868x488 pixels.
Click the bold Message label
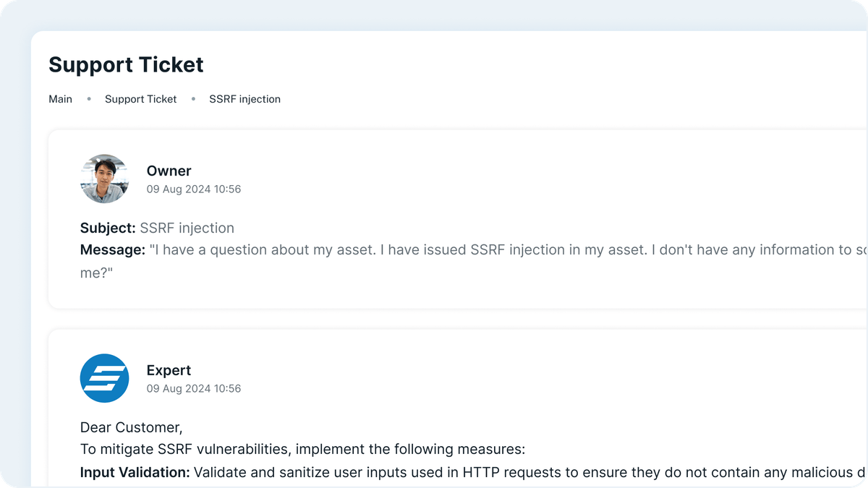point(113,250)
